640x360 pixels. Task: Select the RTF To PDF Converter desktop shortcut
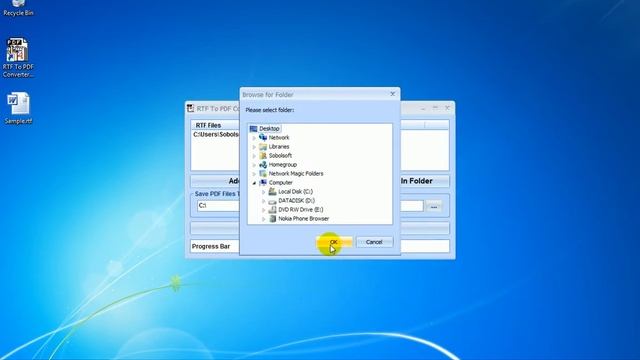tap(18, 58)
